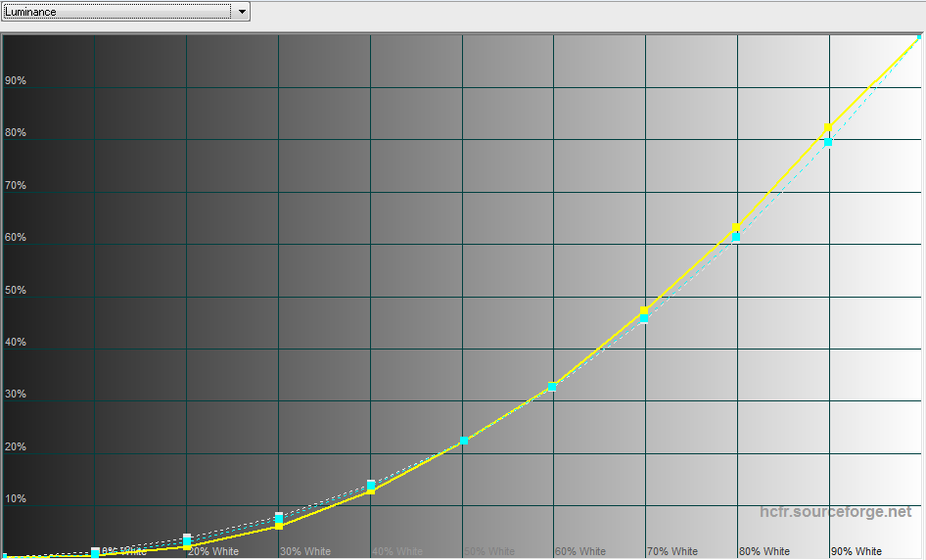The image size is (926, 560).
Task: Select the cyan reference point at 80% White
Action: (x=736, y=238)
